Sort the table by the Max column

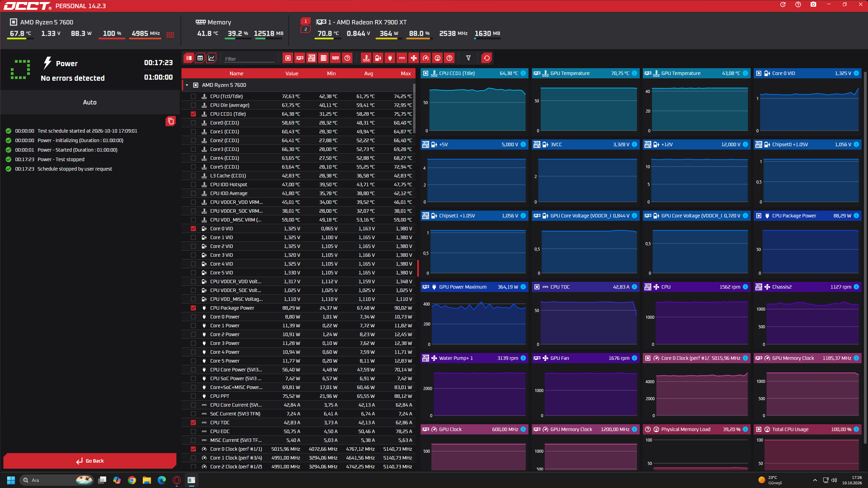406,73
